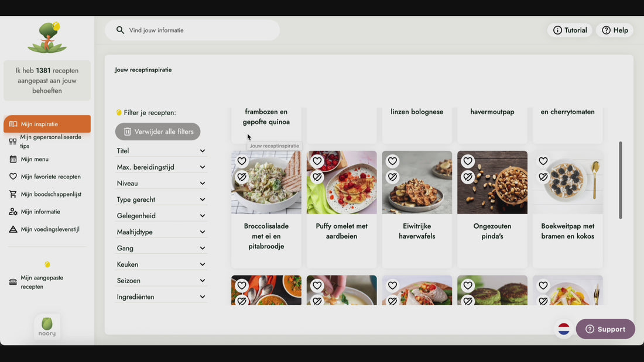Expand the Type gerecht filter
This screenshot has width=644, height=362.
click(x=161, y=199)
